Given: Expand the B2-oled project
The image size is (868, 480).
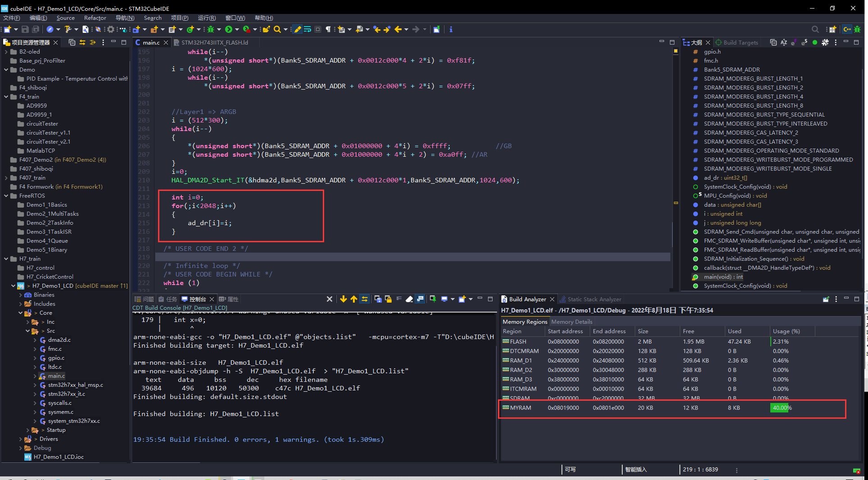Looking at the screenshot, I should click(6, 51).
